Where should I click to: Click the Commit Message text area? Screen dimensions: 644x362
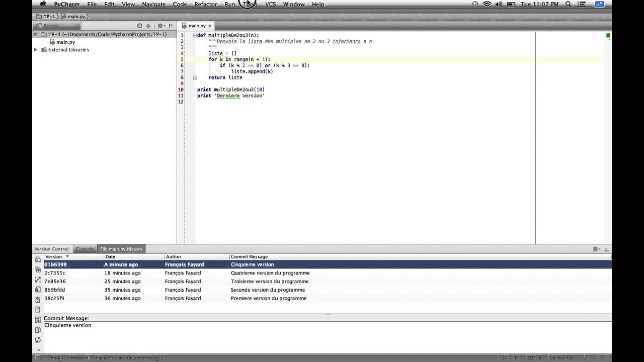coord(328,337)
